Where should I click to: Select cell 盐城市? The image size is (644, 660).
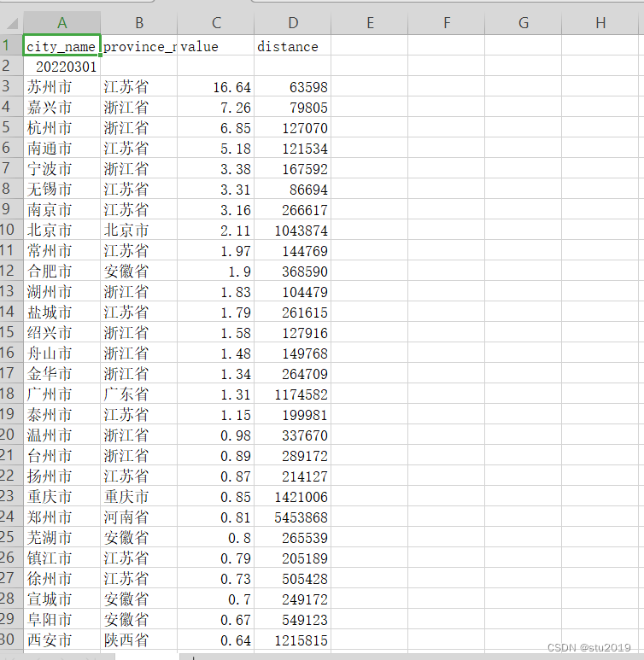61,312
